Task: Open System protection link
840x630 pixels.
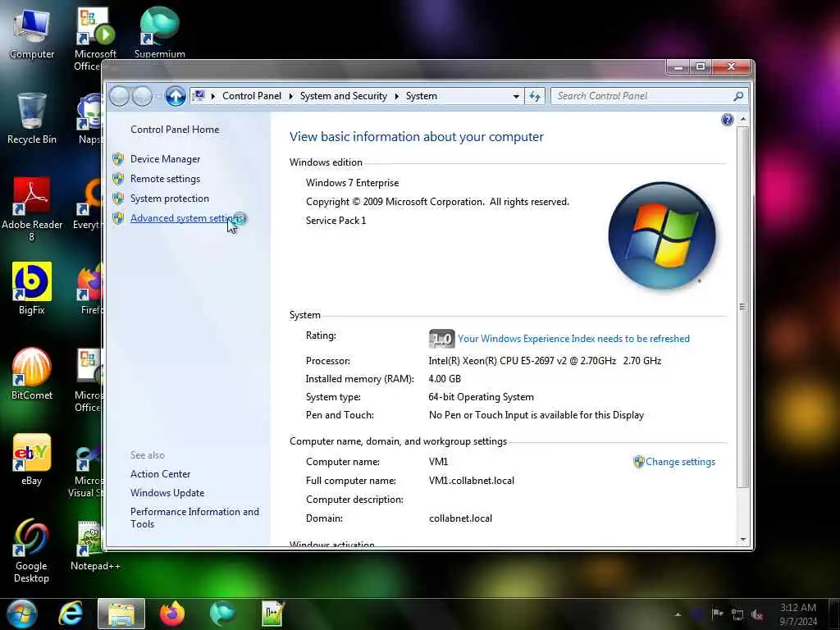Action: pos(169,199)
